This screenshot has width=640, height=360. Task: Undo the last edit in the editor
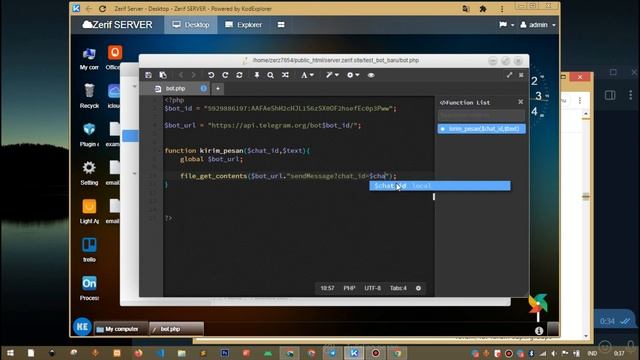click(211, 75)
